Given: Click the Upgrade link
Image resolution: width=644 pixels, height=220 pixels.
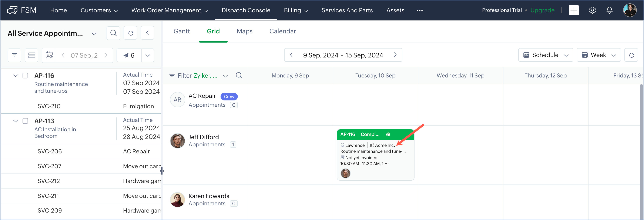Looking at the screenshot, I should [542, 10].
